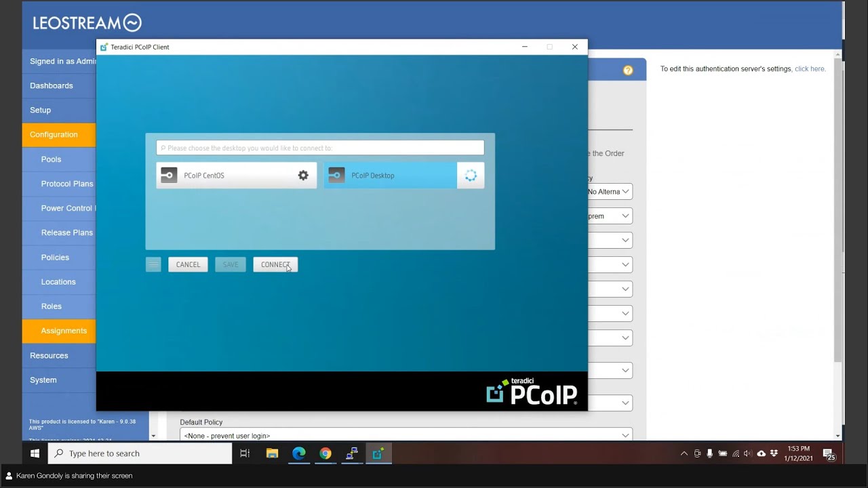868x488 pixels.
Task: Click the Meet Now camera tray icon
Action: (697, 453)
